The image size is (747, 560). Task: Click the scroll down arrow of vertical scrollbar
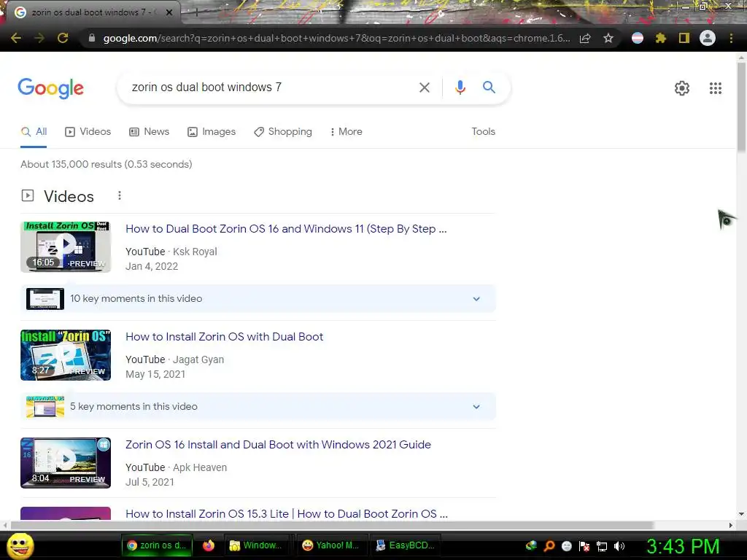[741, 514]
